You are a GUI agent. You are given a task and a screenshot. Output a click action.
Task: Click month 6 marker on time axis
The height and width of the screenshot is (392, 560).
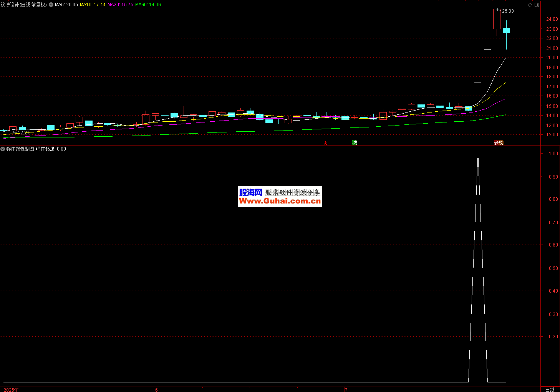[156, 390]
